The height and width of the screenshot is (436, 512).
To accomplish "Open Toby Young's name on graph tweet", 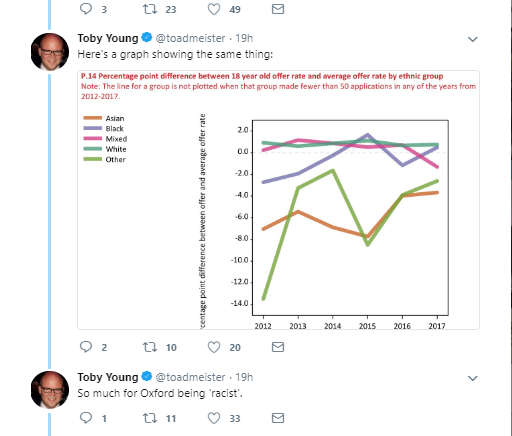I will pyautogui.click(x=108, y=38).
